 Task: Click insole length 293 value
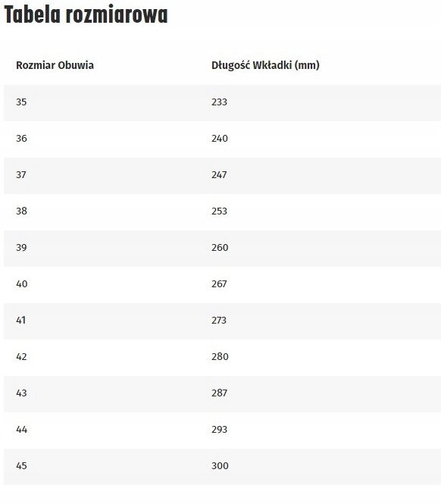pos(219,430)
